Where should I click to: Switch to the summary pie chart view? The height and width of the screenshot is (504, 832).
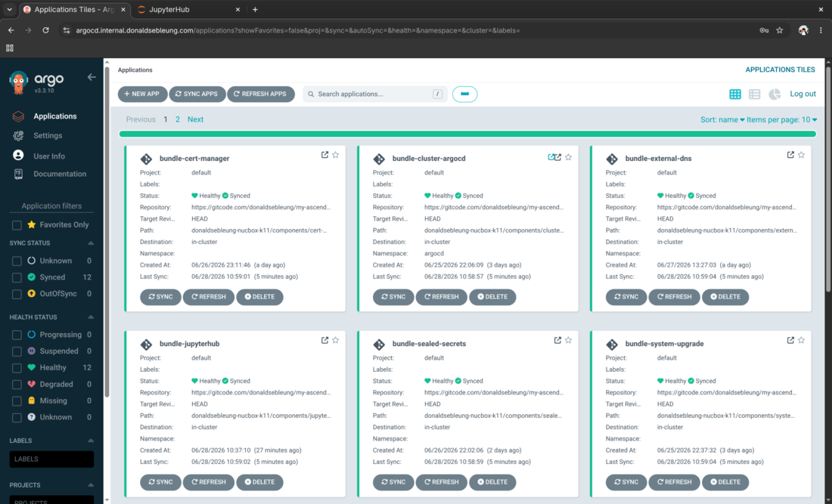tap(775, 94)
